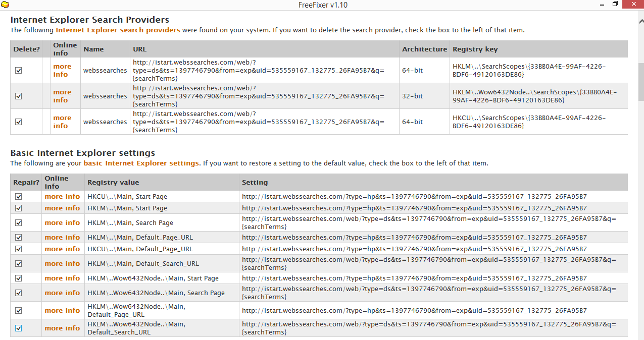Toggle repair checkbox for HKCU Main, Default_Page_URL
The image size is (644, 340).
point(19,249)
